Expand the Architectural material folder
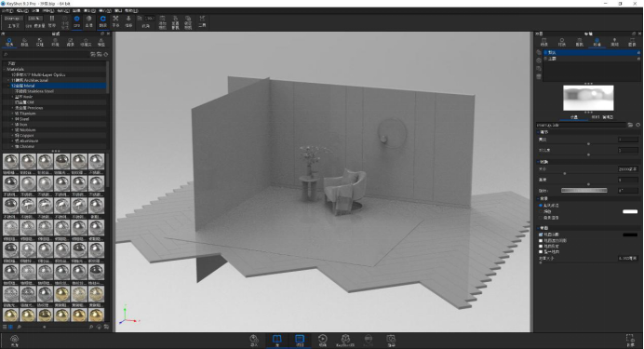The height and width of the screenshot is (349, 644). pos(9,80)
